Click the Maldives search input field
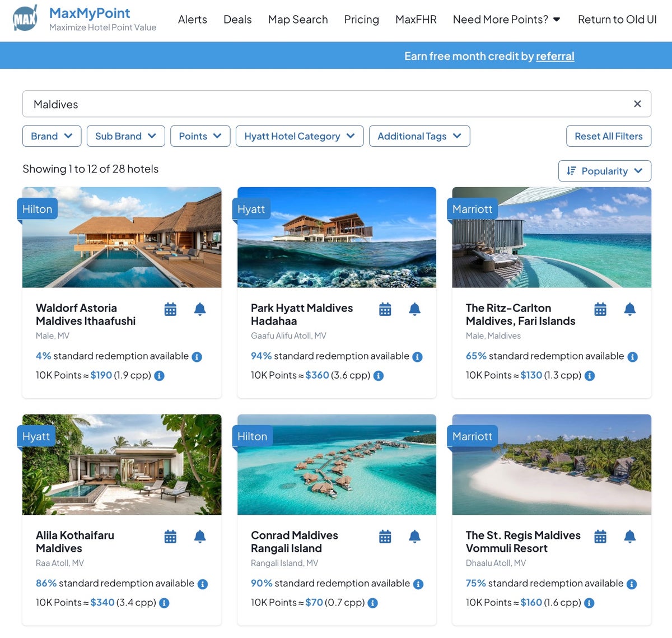 click(325, 104)
